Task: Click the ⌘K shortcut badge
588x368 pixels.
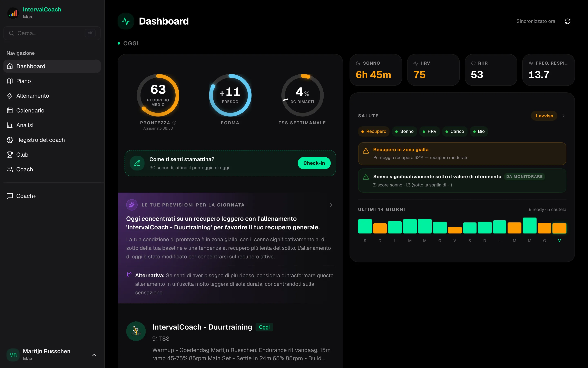Action: tap(90, 33)
